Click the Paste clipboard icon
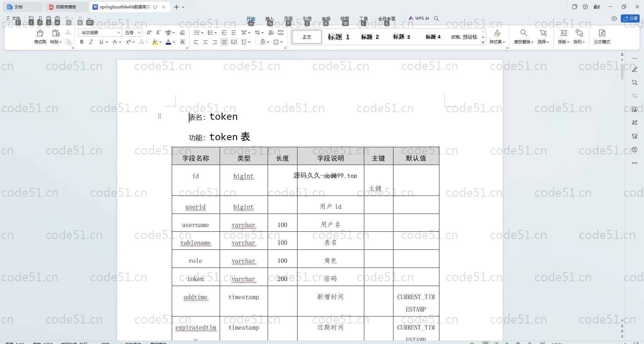Viewport: 644px width, 344px height. 56,33
